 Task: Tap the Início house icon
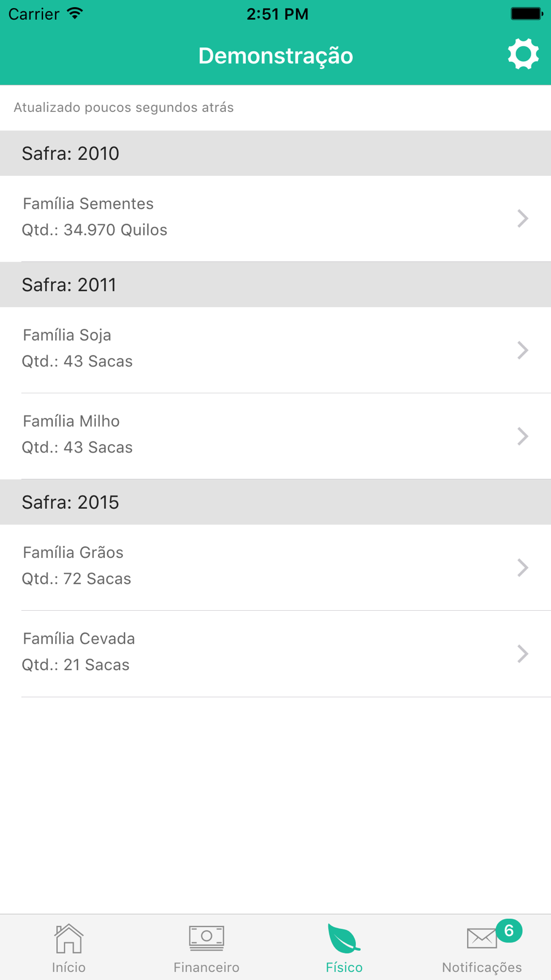[69, 939]
